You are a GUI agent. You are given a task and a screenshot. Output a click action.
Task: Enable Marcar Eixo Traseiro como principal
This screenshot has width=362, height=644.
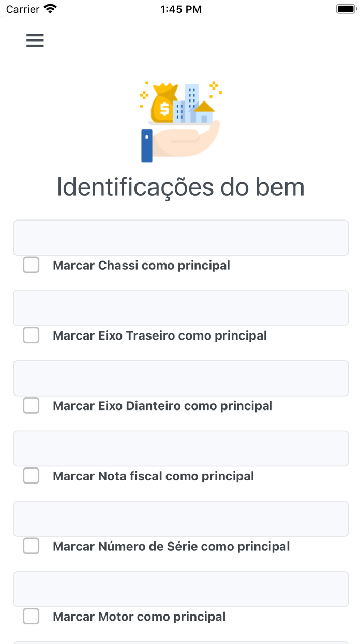pyautogui.click(x=31, y=335)
